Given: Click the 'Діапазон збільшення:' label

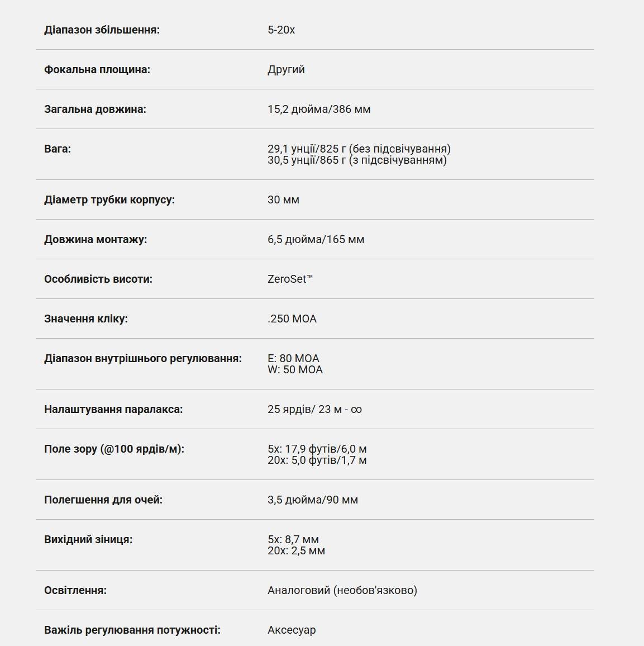Looking at the screenshot, I should point(102,30).
